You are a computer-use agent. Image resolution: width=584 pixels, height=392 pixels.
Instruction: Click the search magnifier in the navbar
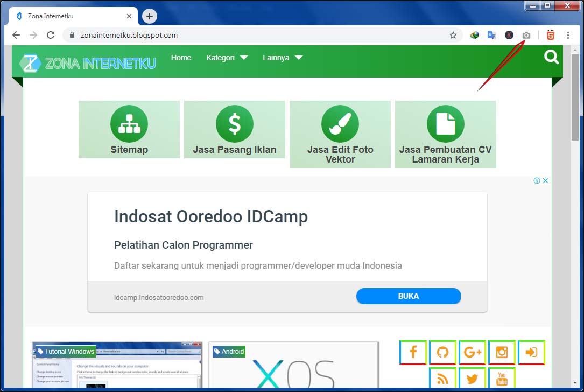pyautogui.click(x=551, y=57)
